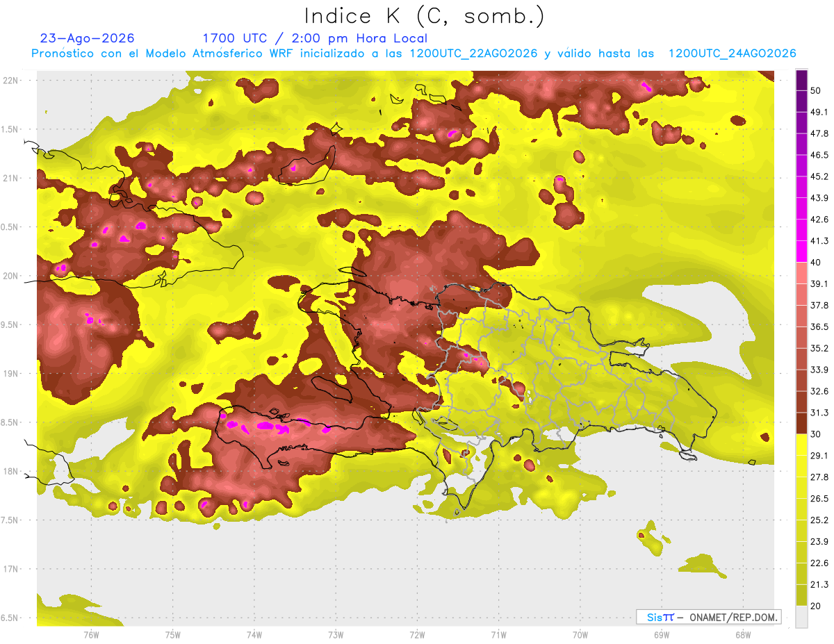Pick the salmon legend band between 39.1 and 40

click(801, 273)
